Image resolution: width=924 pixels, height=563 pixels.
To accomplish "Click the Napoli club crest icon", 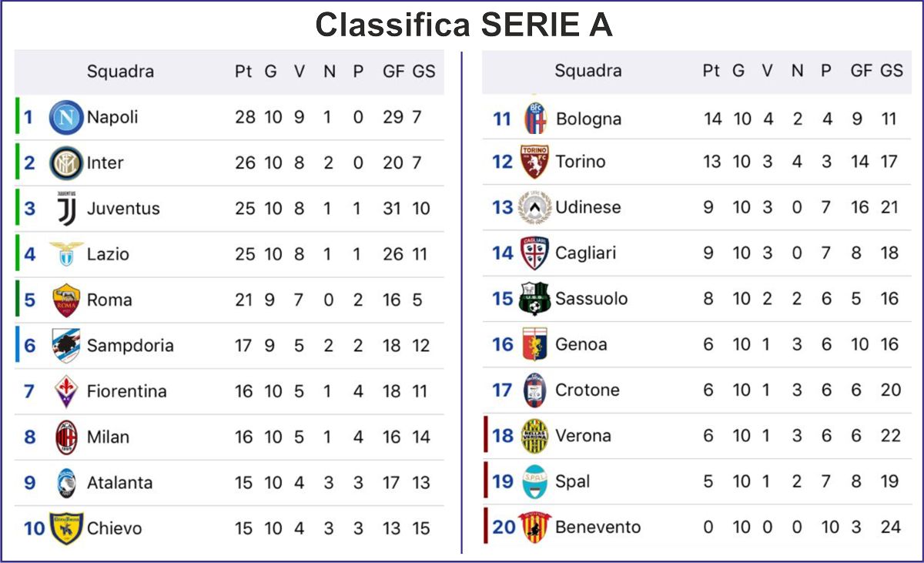I will (x=66, y=118).
